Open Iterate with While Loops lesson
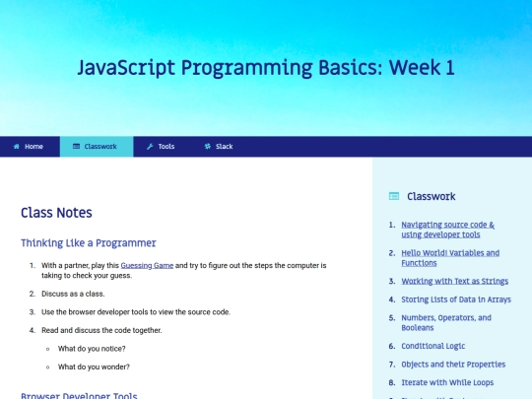This screenshot has width=532, height=399. (x=447, y=382)
